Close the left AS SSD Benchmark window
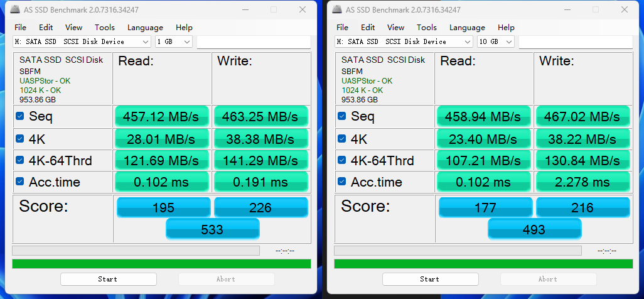644x299 pixels. (x=303, y=9)
